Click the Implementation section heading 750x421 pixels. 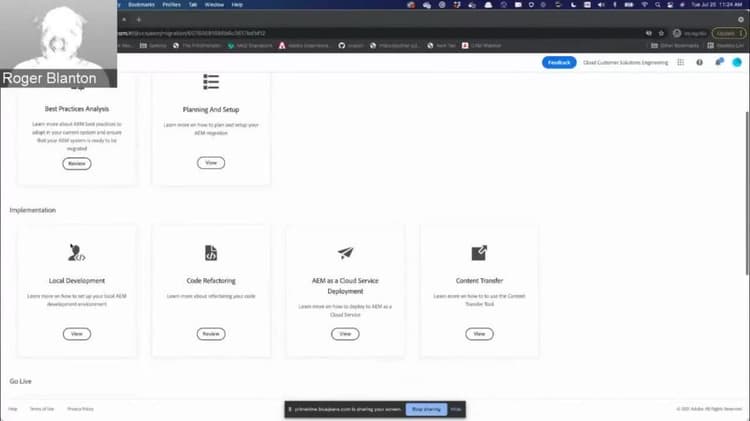(x=33, y=210)
